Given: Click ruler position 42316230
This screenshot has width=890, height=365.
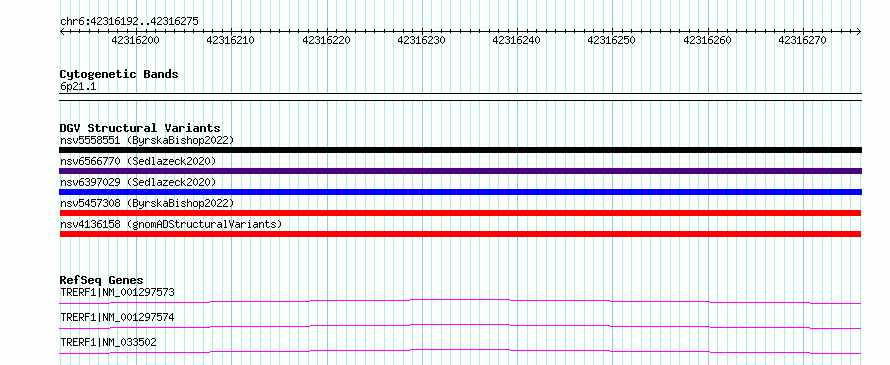Looking at the screenshot, I should [x=421, y=40].
